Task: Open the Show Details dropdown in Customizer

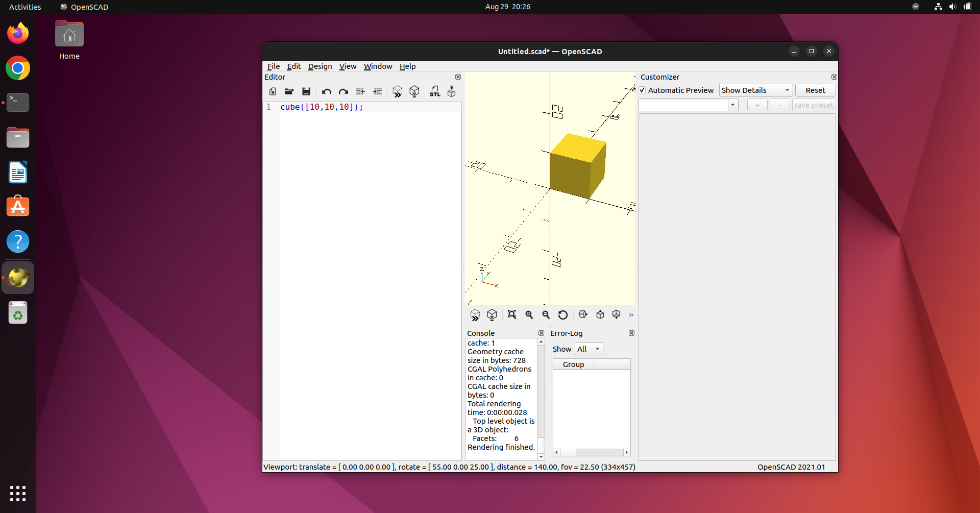Action: [x=755, y=90]
